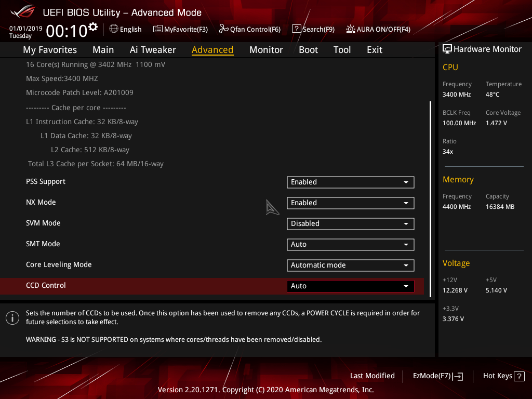Open the PSS Support dropdown

pyautogui.click(x=351, y=182)
